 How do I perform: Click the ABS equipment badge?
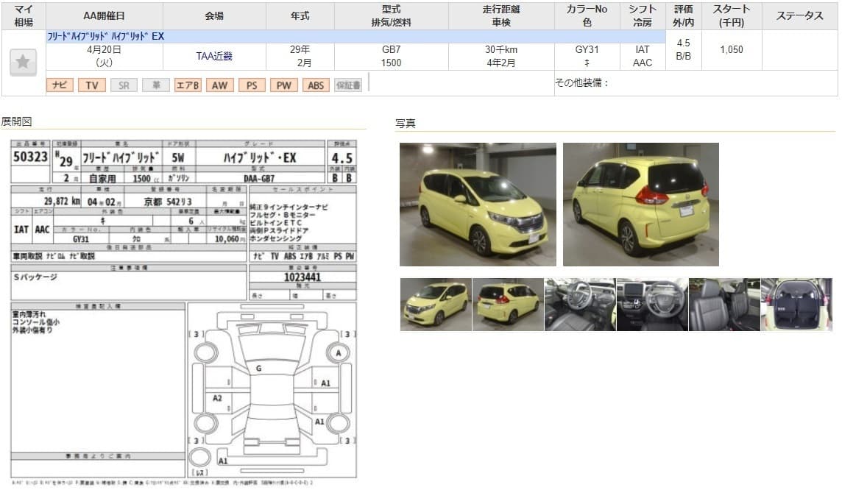[316, 85]
